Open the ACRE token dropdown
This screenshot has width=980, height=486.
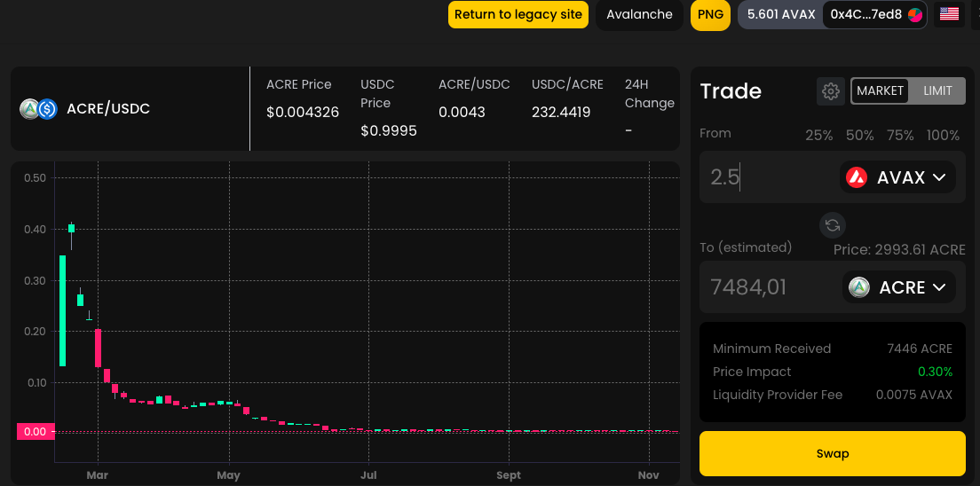coord(898,287)
